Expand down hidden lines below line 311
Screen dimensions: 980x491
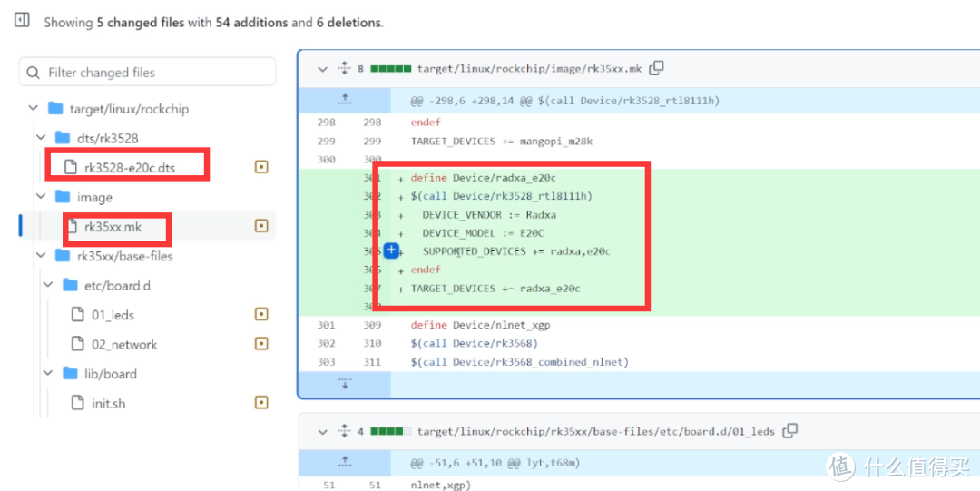pos(345,384)
